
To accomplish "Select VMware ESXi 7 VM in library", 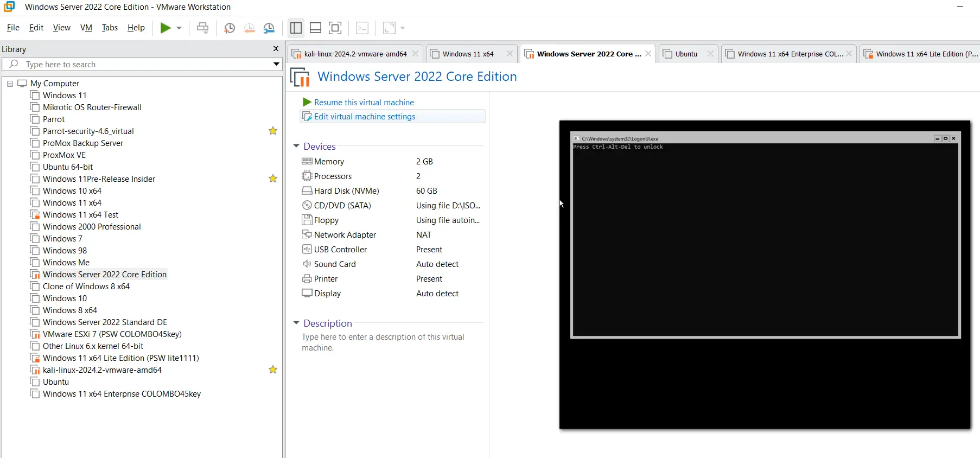I will (x=112, y=334).
